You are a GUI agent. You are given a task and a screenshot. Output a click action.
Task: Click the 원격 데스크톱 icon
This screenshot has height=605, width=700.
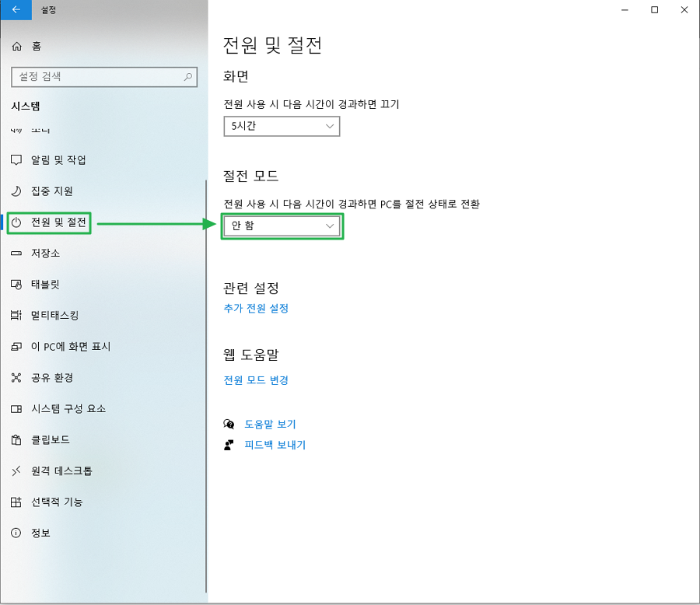tap(16, 471)
